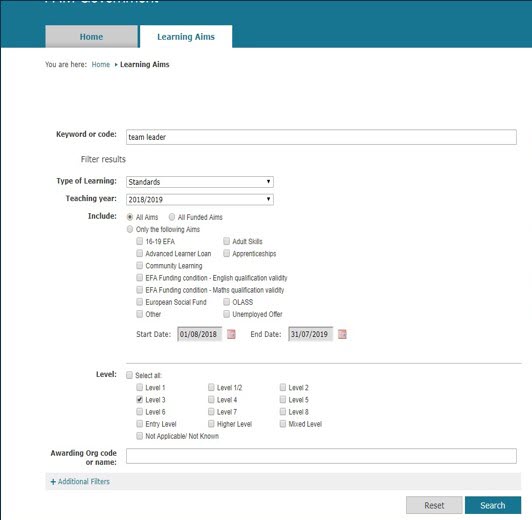Screen dimensions: 532x520
Task: Tick the 16-19 EFA checkbox
Action: click(139, 241)
